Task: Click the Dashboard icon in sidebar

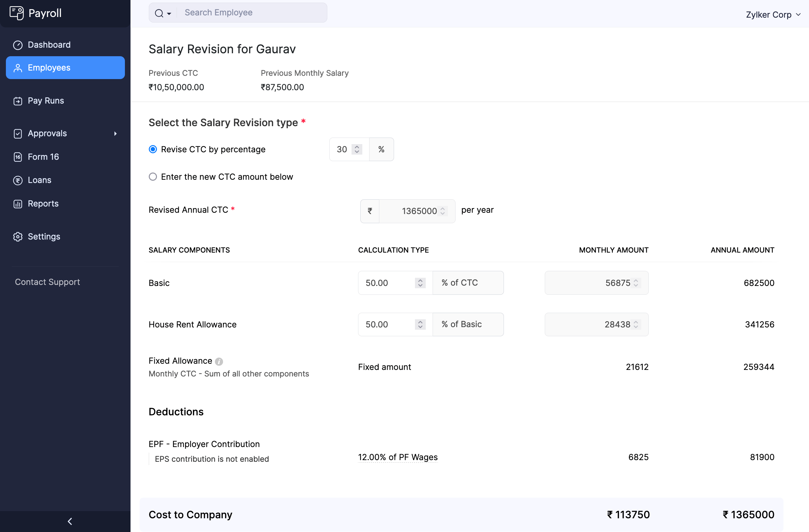Action: tap(18, 44)
